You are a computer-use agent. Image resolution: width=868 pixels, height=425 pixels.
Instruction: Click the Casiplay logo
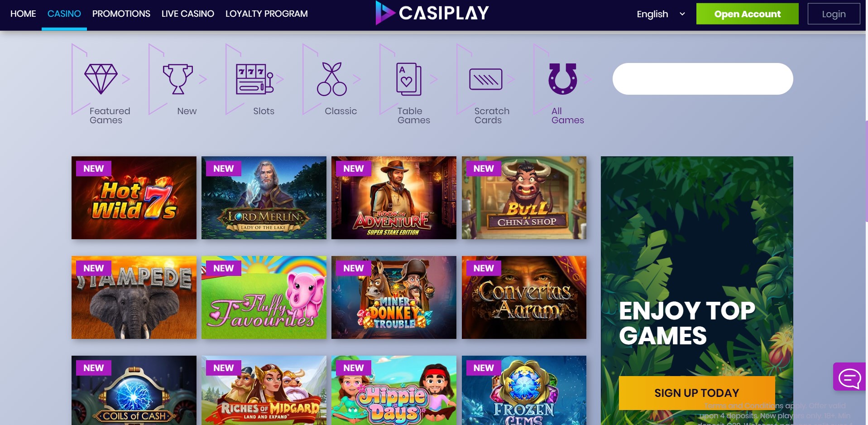point(432,13)
